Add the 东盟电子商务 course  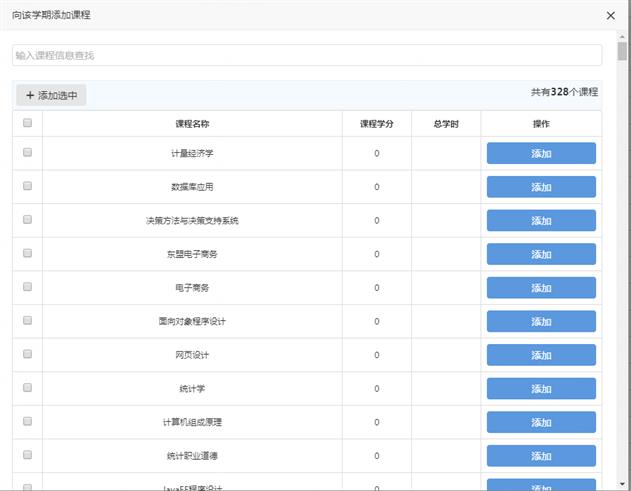[x=541, y=254]
